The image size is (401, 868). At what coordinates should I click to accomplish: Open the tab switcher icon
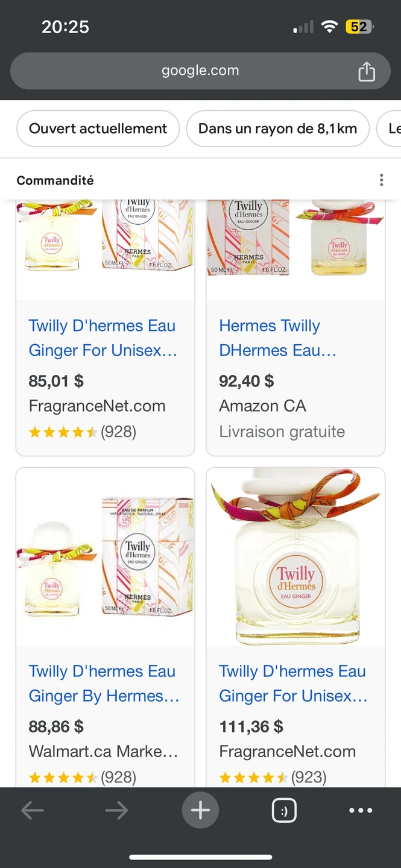[284, 811]
